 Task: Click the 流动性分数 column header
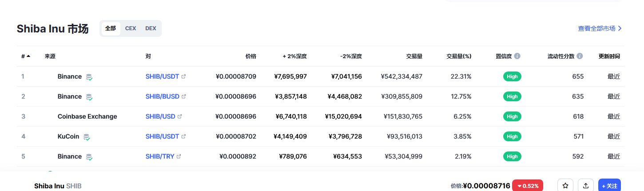561,56
